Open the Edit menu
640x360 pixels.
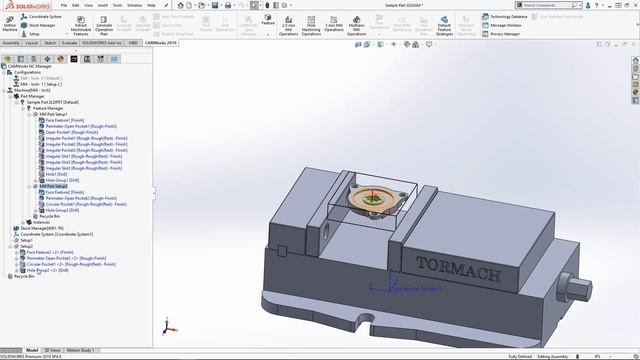[x=76, y=5]
